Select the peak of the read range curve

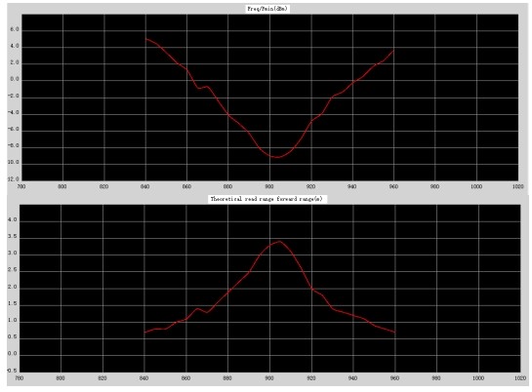[x=279, y=241]
